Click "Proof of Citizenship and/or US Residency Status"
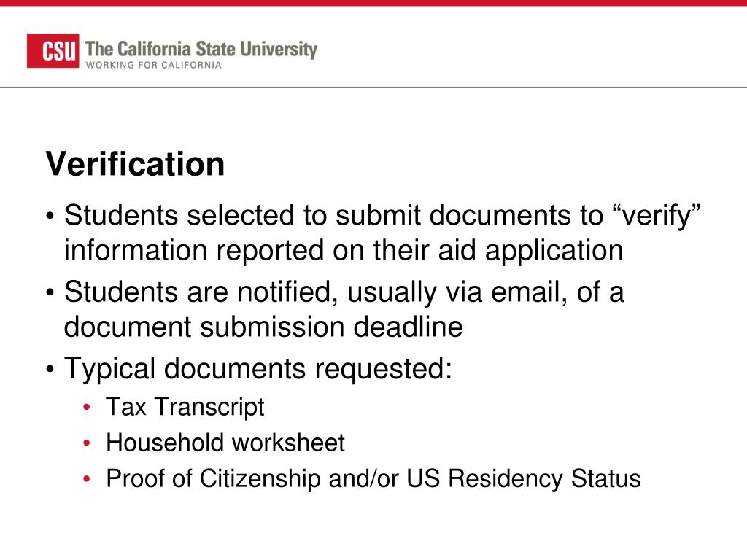This screenshot has width=747, height=560. point(373,479)
